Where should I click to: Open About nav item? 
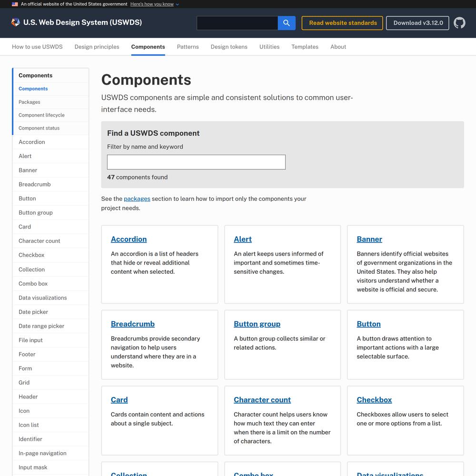tap(338, 47)
